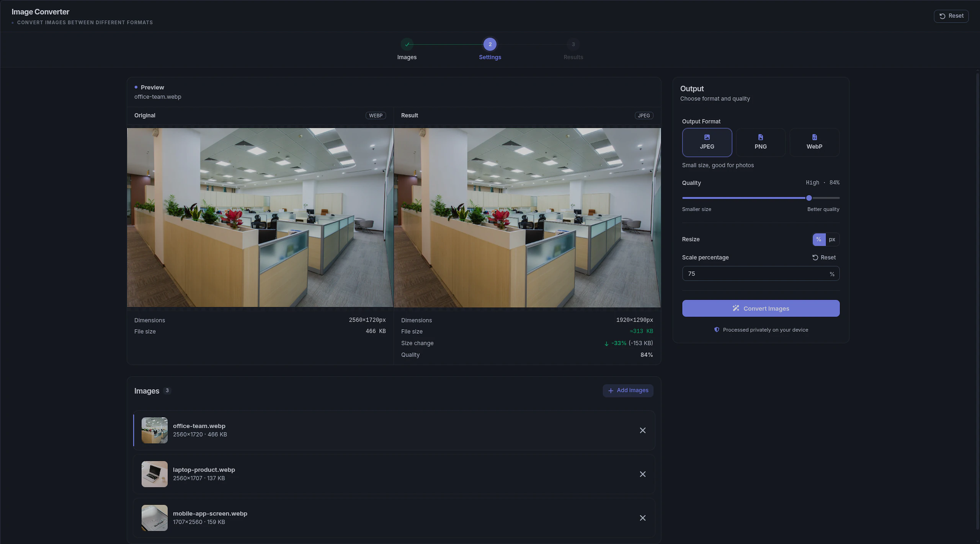This screenshot has width=980, height=544.
Task: Click the magic wand icon on Convert button
Action: click(x=735, y=308)
